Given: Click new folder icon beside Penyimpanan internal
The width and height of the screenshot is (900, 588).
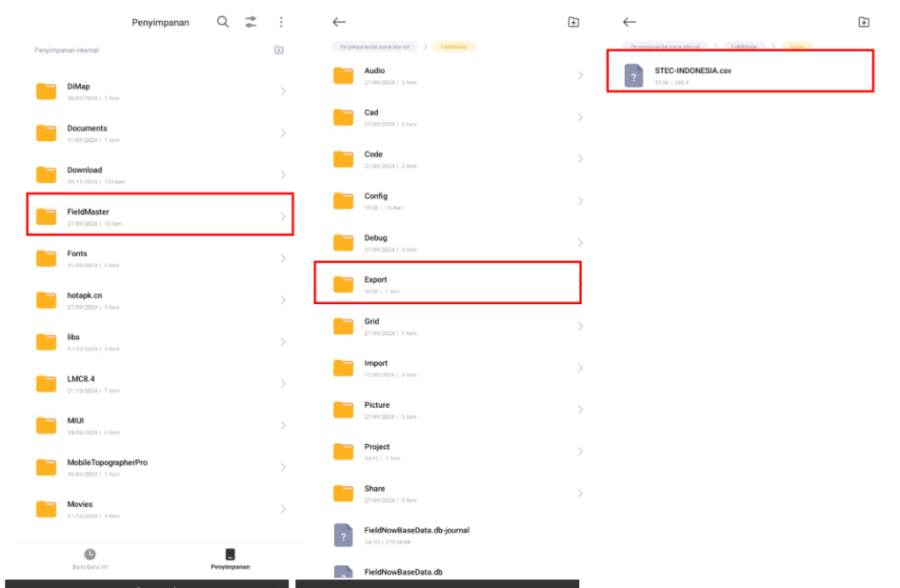Looking at the screenshot, I should (279, 50).
